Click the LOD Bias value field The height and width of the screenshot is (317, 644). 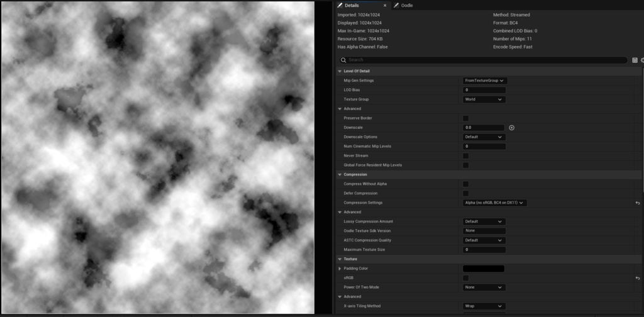click(x=484, y=90)
